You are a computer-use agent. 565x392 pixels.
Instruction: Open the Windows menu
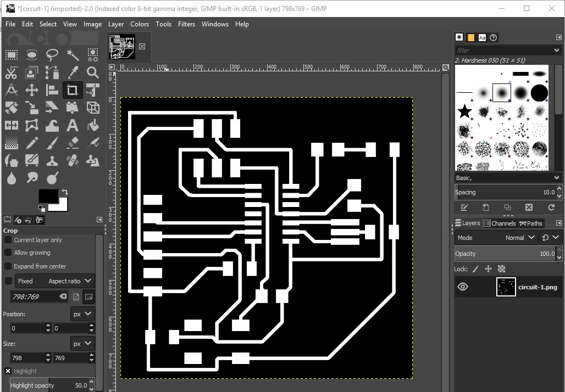(x=215, y=24)
